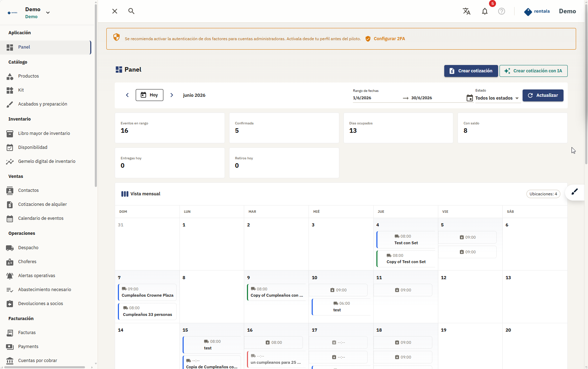Click the Productos sidebar icon
Viewport: 588px width, 369px height.
(10, 76)
